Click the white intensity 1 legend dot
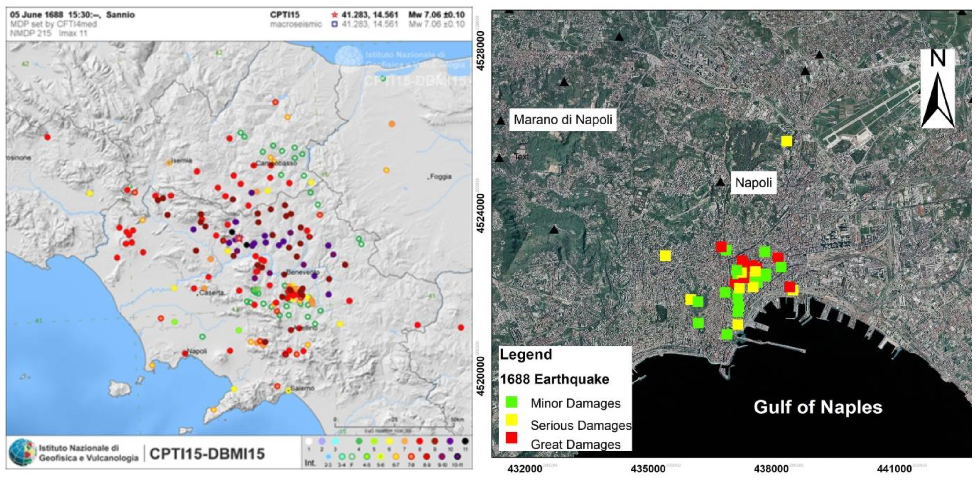Screen dimensions: 980x484 coord(309,442)
